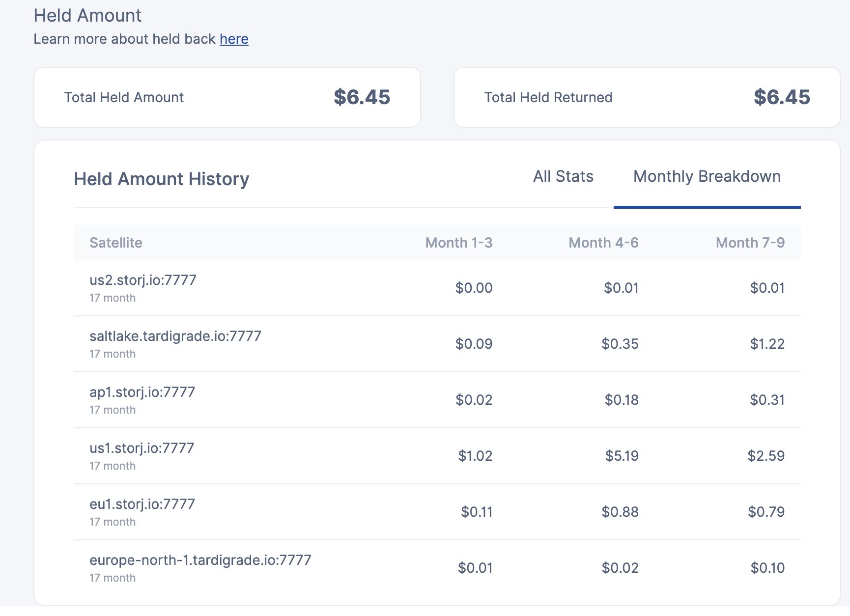Switch to the All Stats tab

[x=563, y=176]
